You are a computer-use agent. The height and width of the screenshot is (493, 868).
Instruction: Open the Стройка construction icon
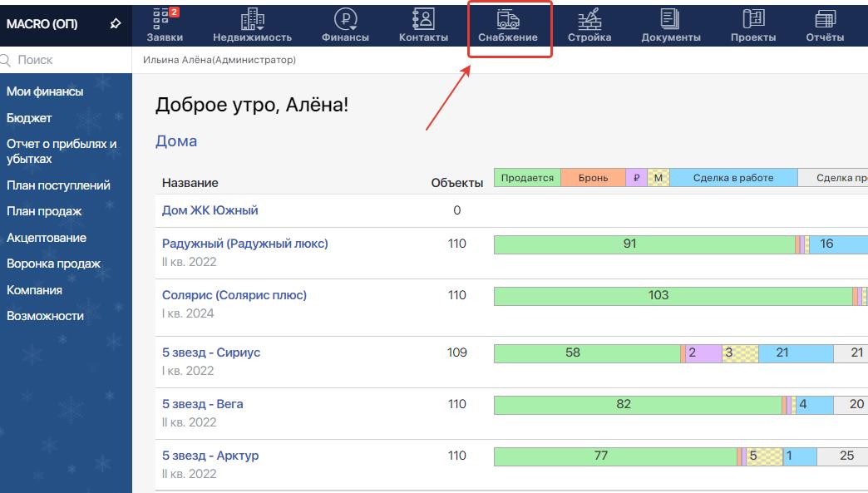coord(589,18)
